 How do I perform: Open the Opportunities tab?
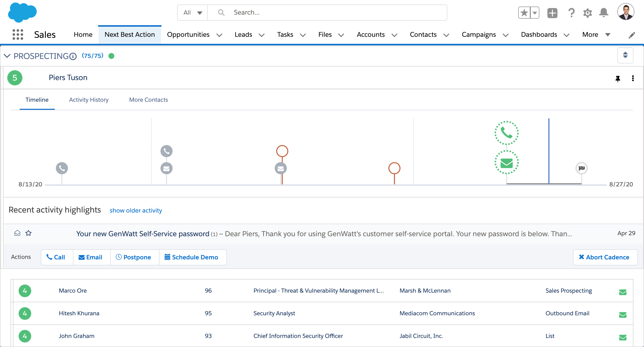click(188, 34)
